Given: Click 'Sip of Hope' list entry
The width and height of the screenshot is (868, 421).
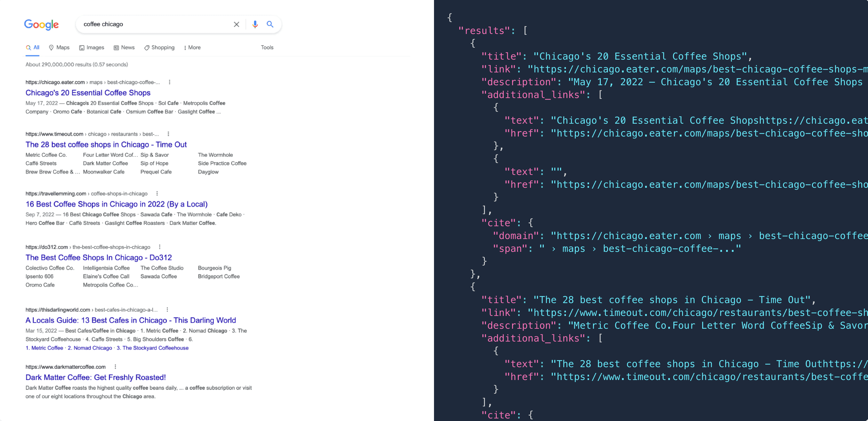Looking at the screenshot, I should [154, 163].
